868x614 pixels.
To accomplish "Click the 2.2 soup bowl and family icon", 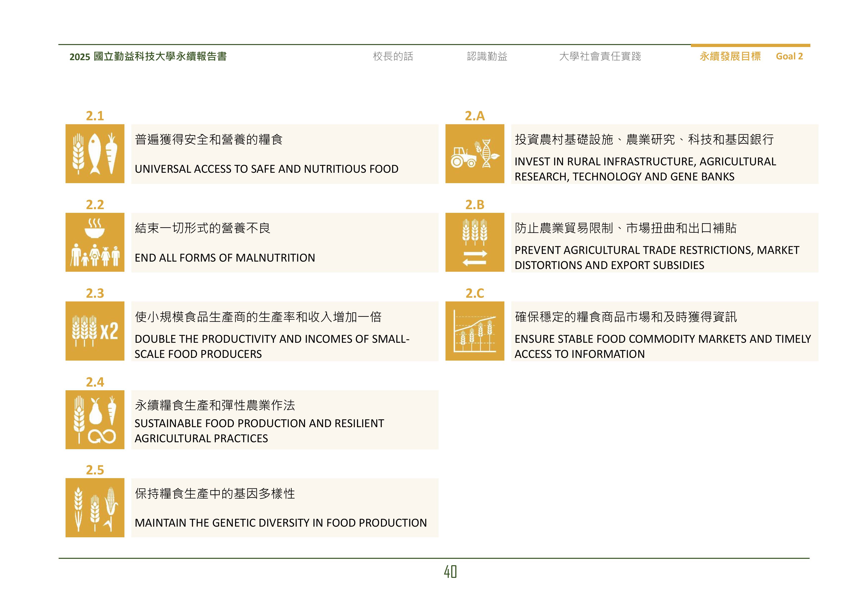I will click(94, 242).
